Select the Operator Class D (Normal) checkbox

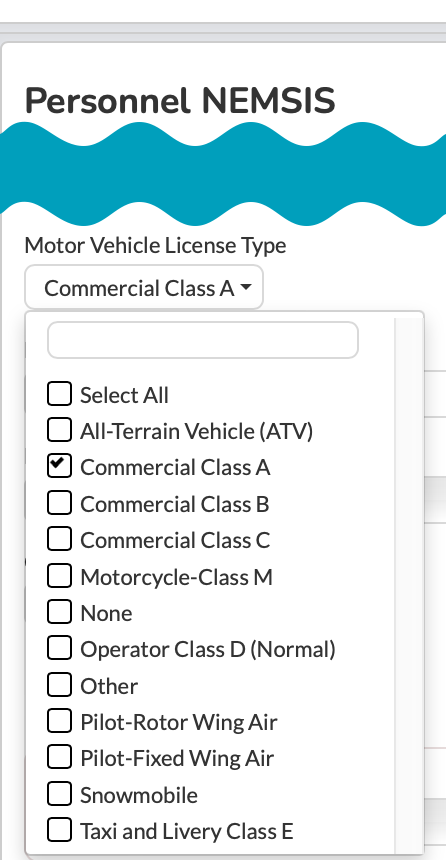pyautogui.click(x=59, y=648)
